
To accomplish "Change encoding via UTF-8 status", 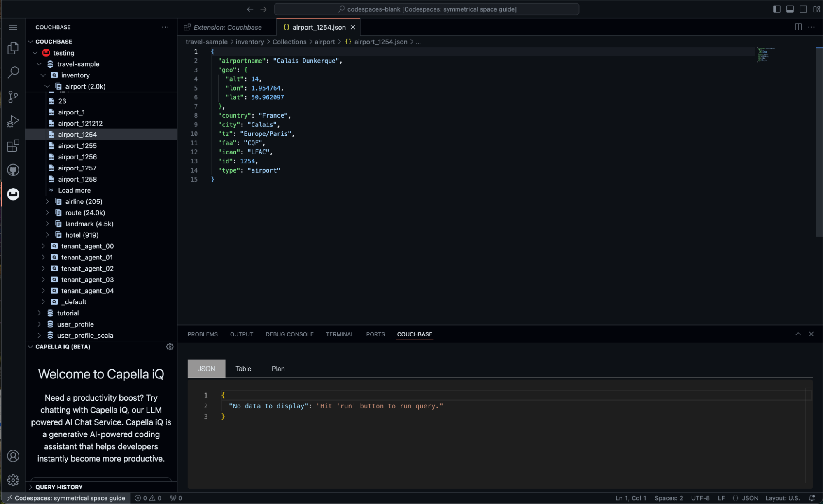I will tap(700, 498).
